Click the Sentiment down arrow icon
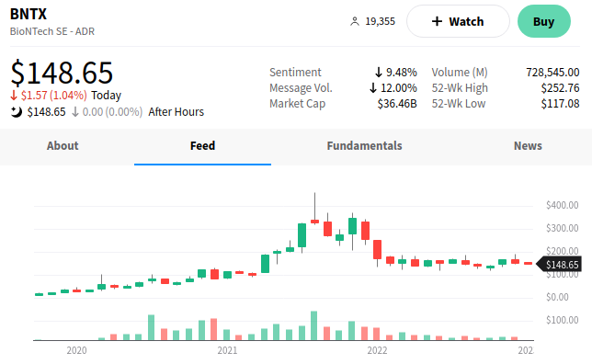592x364 pixels. click(379, 72)
